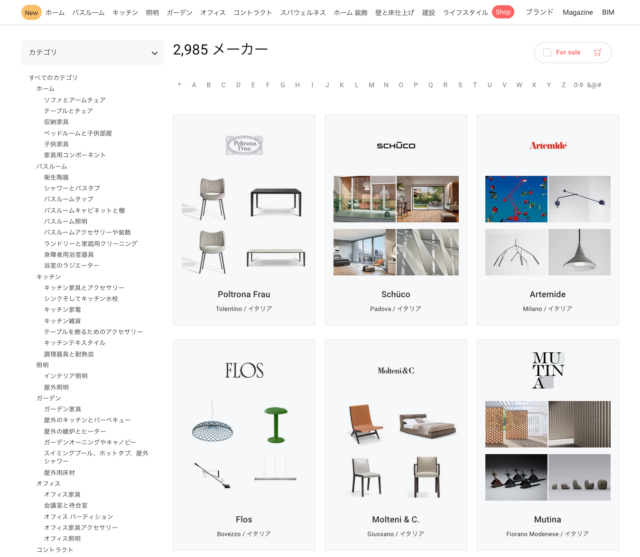Click Flos blue wire pendant thumbnail
Viewport: 640px width, 557px height.
(x=212, y=424)
